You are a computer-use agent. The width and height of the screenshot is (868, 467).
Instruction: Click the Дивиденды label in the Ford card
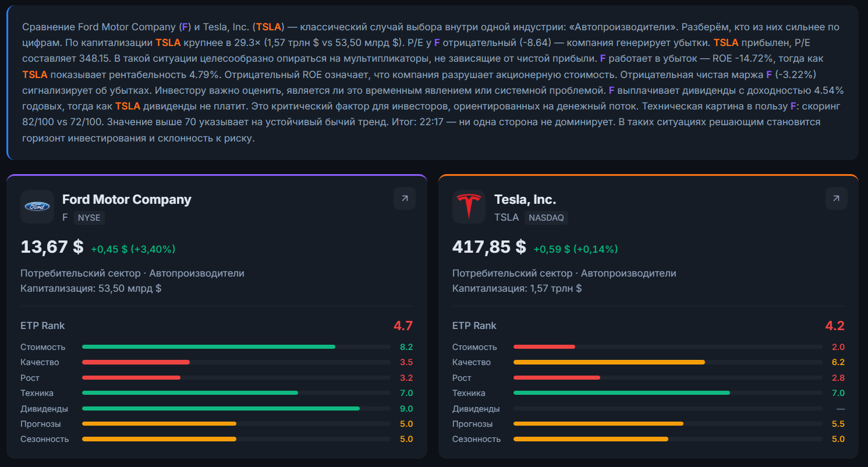coord(44,409)
